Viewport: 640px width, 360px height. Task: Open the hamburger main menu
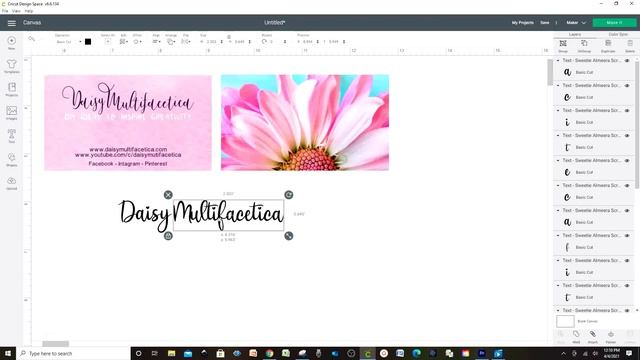point(11,23)
